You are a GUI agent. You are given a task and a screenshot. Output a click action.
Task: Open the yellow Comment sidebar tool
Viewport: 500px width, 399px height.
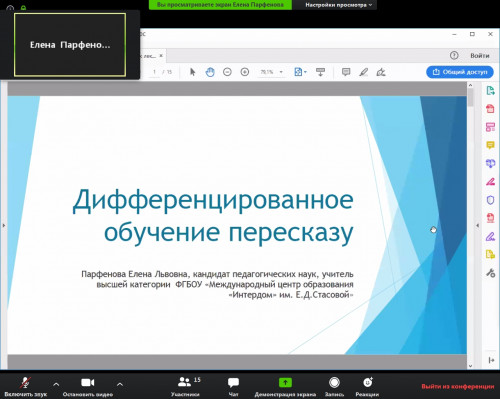(490, 145)
